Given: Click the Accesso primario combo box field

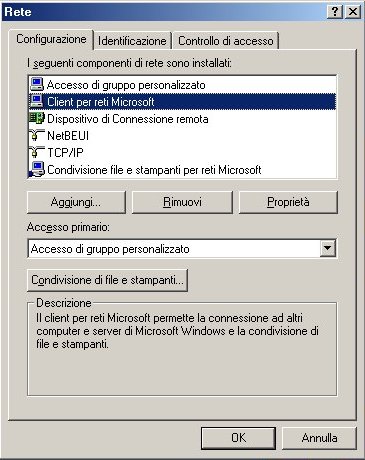Looking at the screenshot, I should (182, 249).
